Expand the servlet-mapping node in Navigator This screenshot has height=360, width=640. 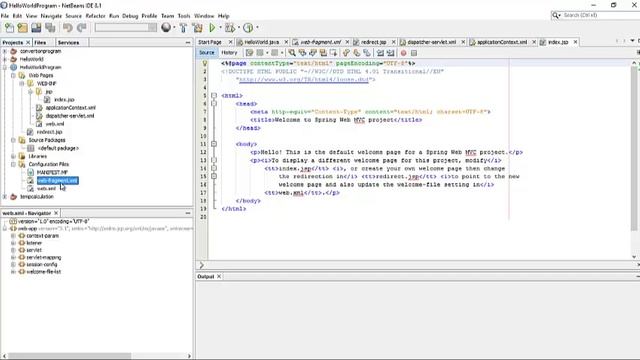tap(13, 258)
